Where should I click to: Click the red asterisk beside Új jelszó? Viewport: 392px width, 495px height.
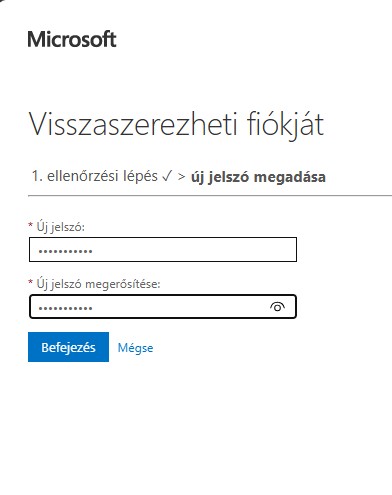pyautogui.click(x=31, y=225)
